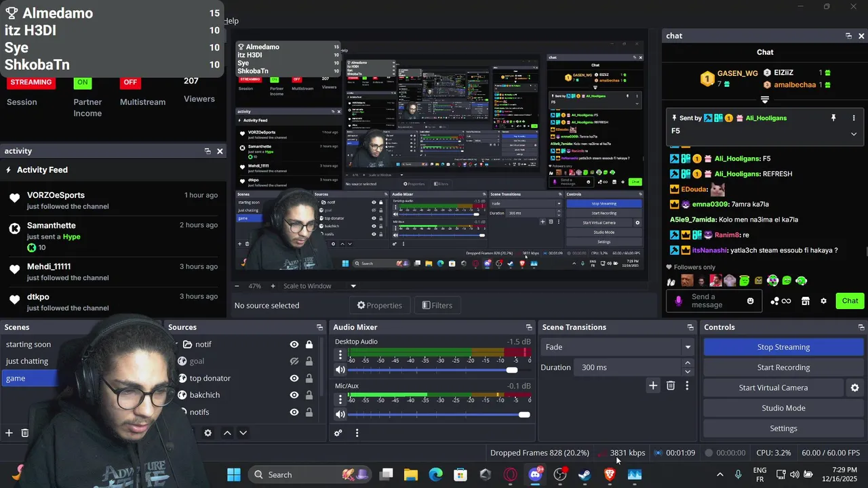The width and height of the screenshot is (868, 488).
Task: Click Start Virtual Camera
Action: pyautogui.click(x=773, y=388)
